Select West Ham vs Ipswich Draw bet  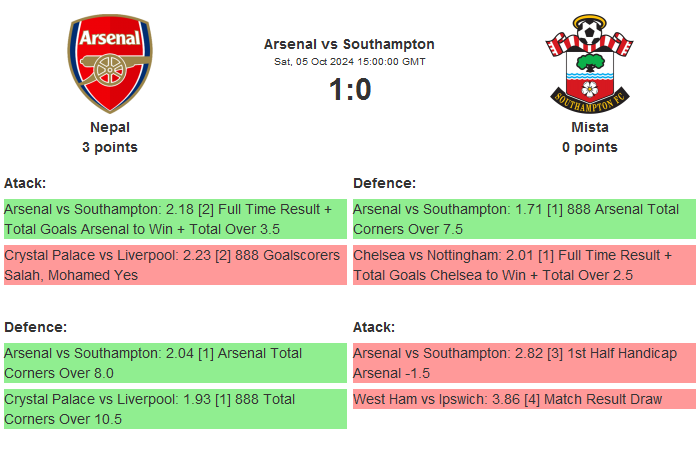[523, 399]
